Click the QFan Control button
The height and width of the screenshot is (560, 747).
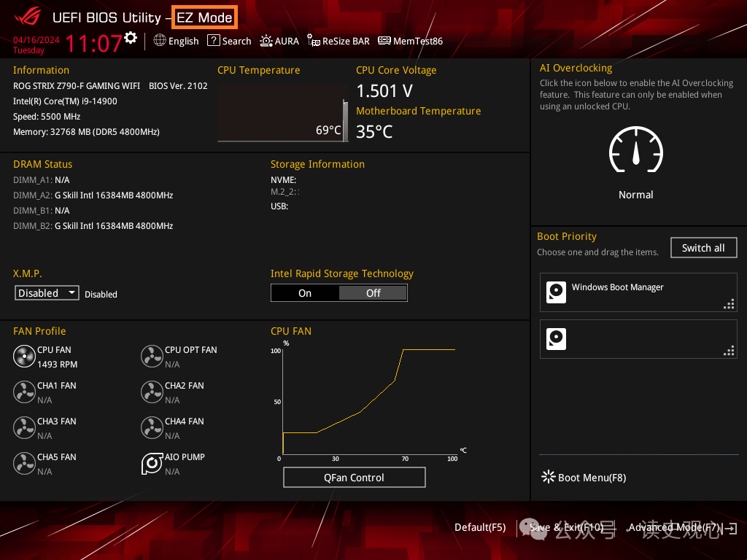(x=354, y=477)
